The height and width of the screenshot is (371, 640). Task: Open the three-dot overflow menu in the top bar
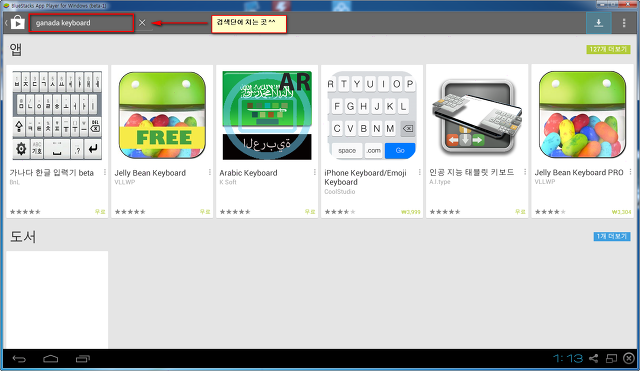pyautogui.click(x=624, y=23)
